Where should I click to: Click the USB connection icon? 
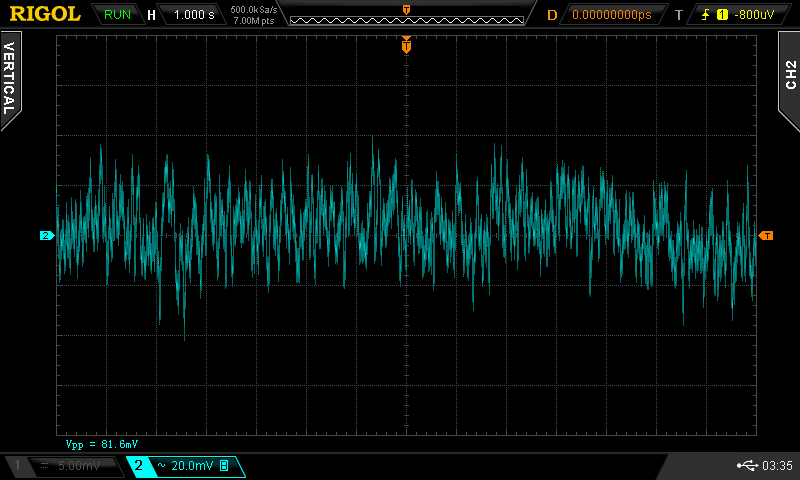coord(747,465)
